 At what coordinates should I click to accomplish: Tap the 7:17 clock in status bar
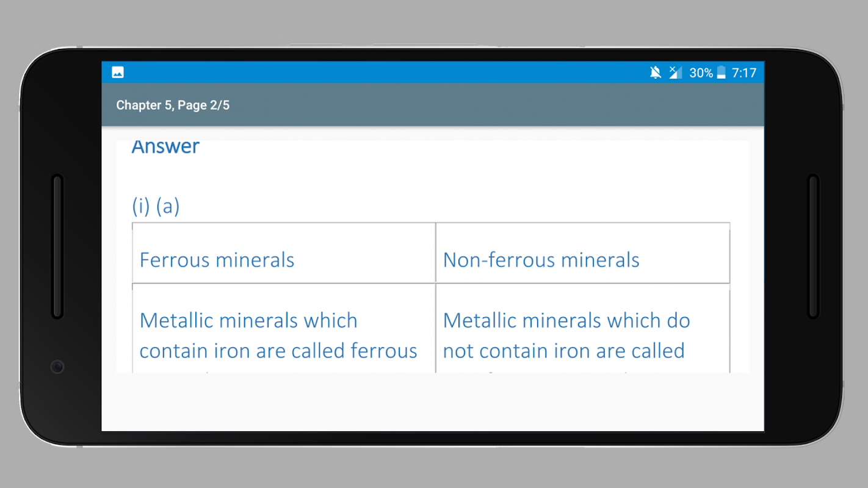(x=744, y=73)
